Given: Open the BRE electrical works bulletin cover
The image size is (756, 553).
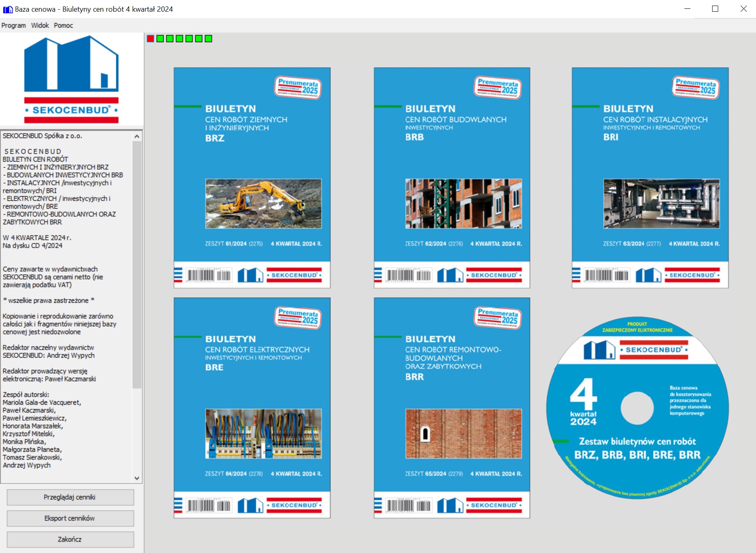Looking at the screenshot, I should point(252,408).
